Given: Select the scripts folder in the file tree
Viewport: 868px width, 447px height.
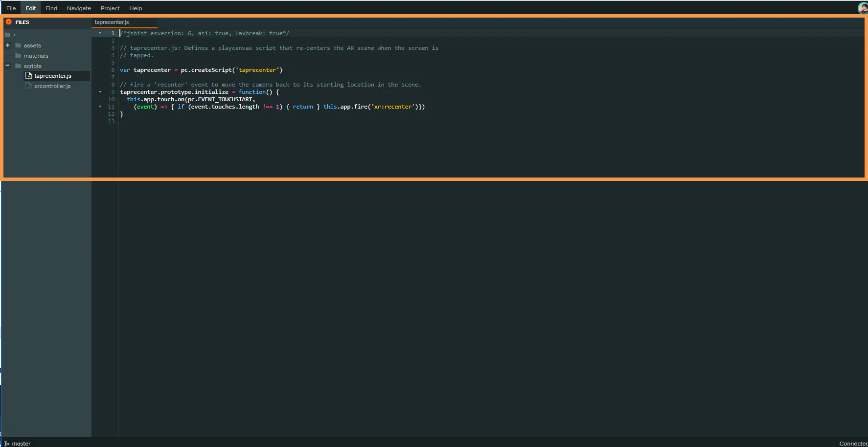Looking at the screenshot, I should (x=32, y=66).
